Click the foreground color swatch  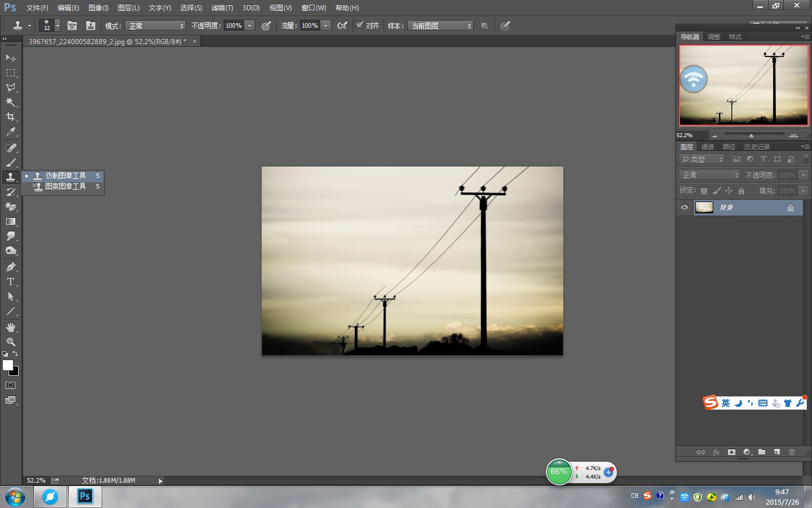point(8,365)
